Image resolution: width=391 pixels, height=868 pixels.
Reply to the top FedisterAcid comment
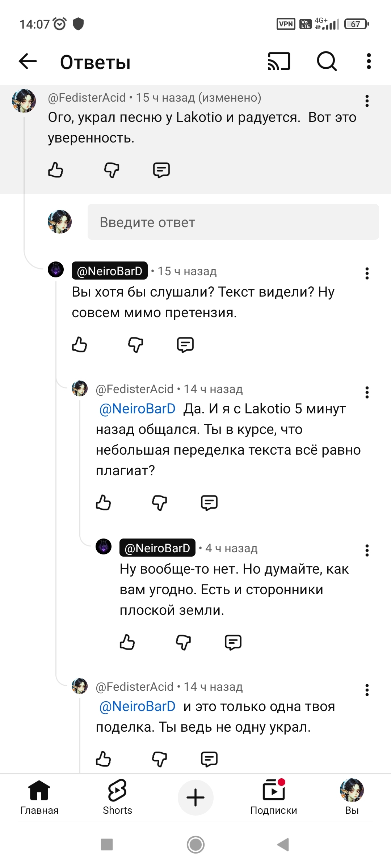pos(161,170)
